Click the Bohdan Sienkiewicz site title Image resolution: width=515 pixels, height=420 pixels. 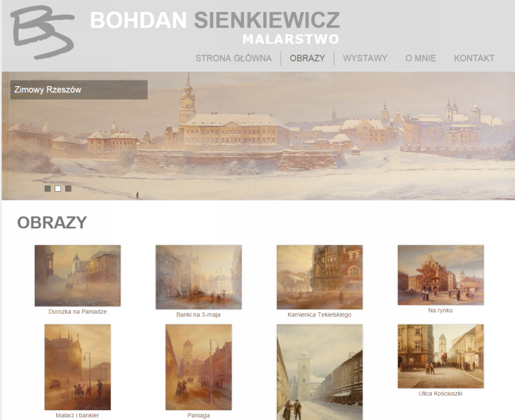coord(215,20)
